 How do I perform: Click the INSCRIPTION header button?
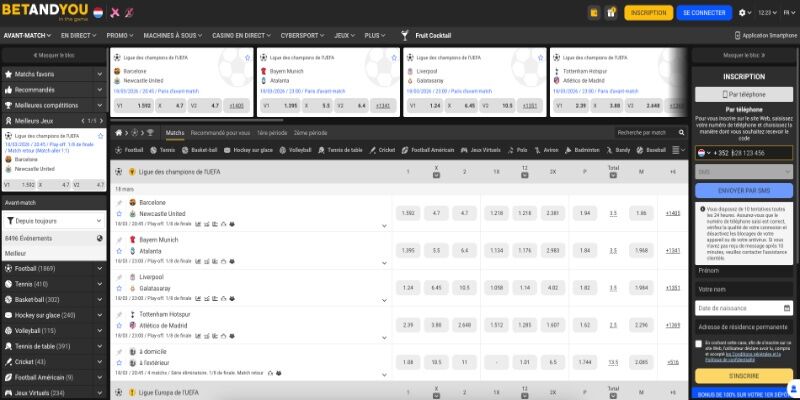click(x=648, y=13)
